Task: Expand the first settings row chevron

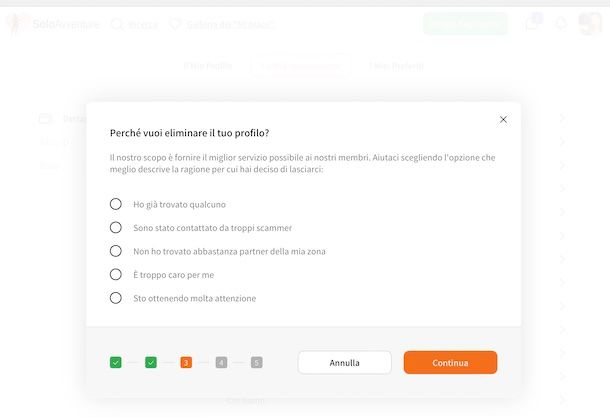Action: click(563, 118)
